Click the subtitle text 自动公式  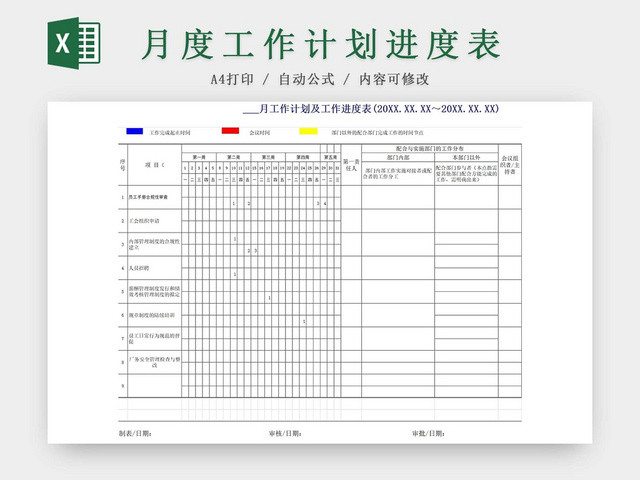point(307,79)
